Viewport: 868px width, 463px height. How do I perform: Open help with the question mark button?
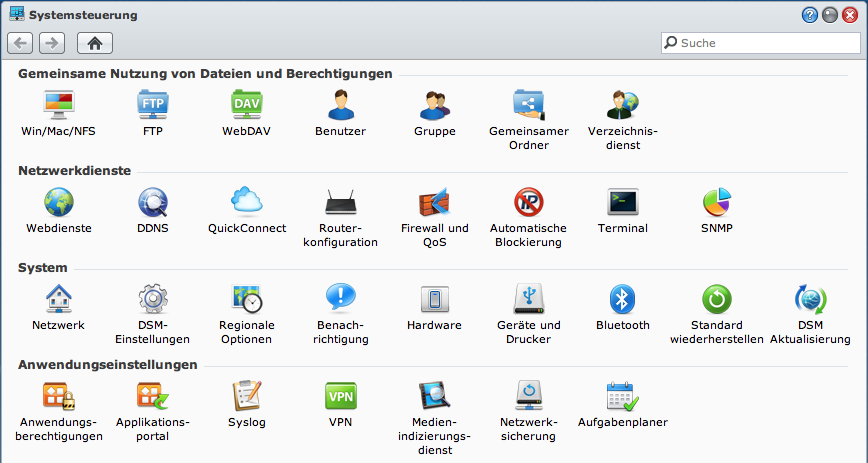click(x=809, y=15)
